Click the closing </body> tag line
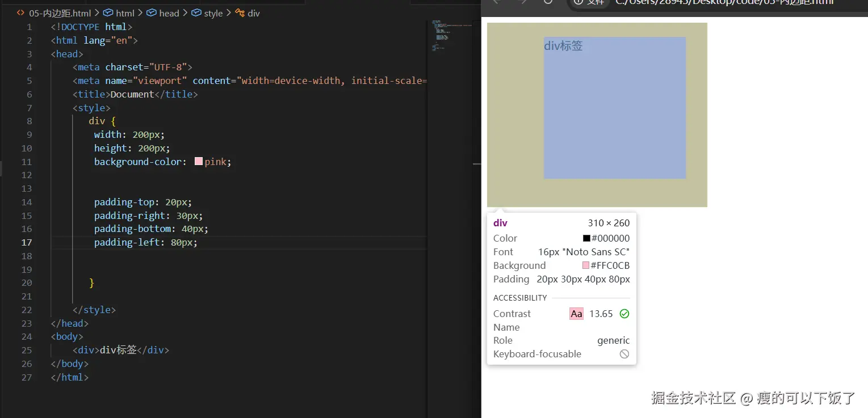 tap(69, 364)
